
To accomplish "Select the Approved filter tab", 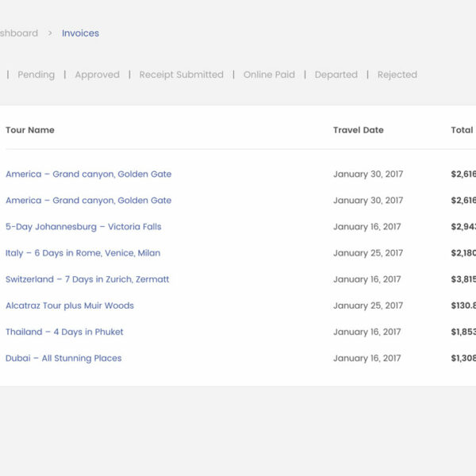I will 97,75.
